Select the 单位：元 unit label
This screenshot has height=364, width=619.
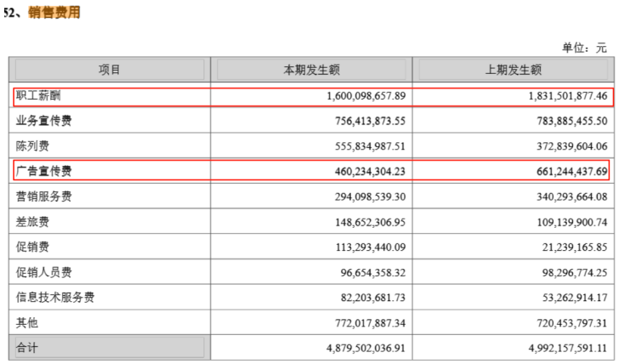coord(584,47)
